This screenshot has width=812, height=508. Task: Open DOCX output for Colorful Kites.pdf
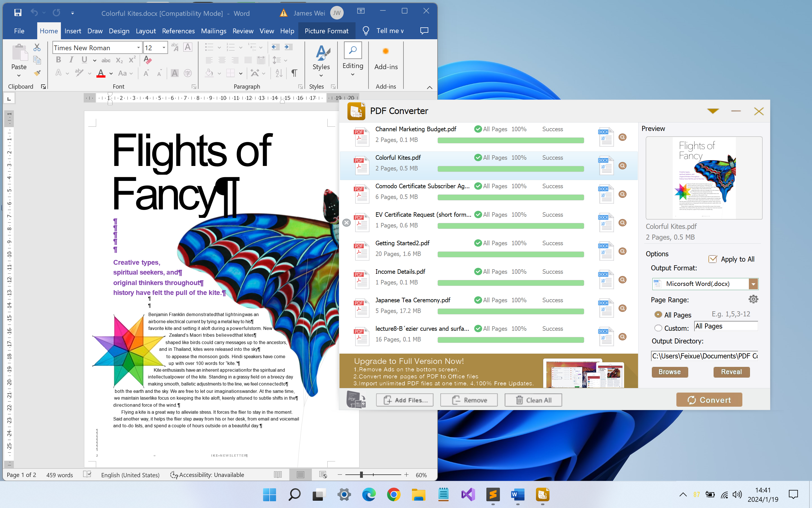[606, 165]
